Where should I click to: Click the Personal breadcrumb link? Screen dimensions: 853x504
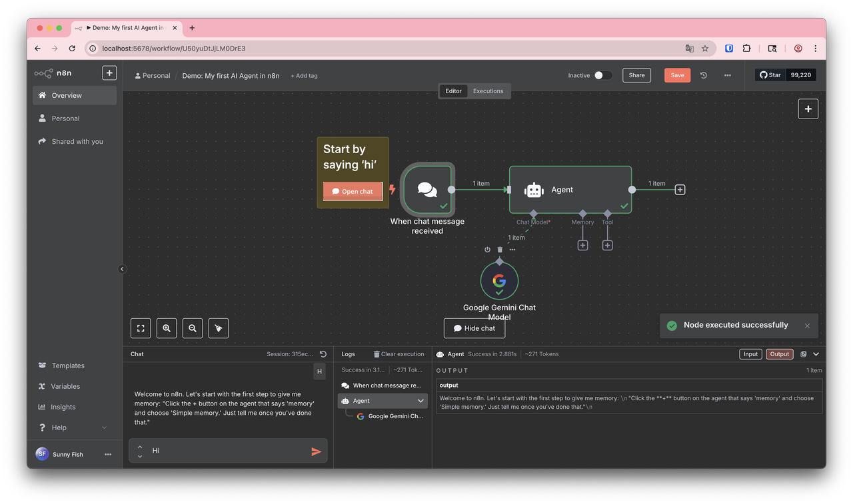pos(153,76)
